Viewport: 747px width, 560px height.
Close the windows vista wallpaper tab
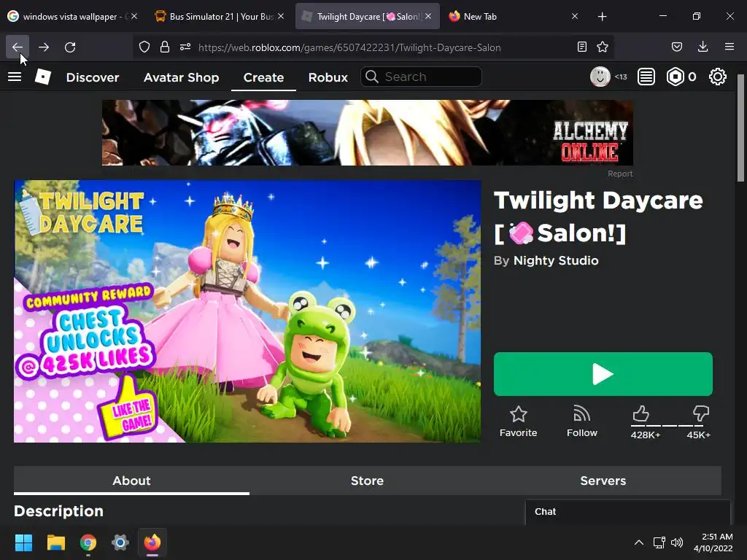(134, 16)
